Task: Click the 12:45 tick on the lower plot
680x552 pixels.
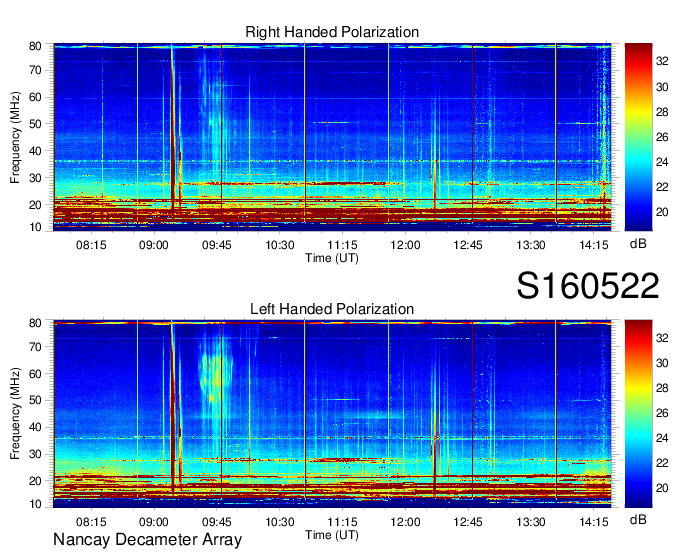Action: [468, 522]
